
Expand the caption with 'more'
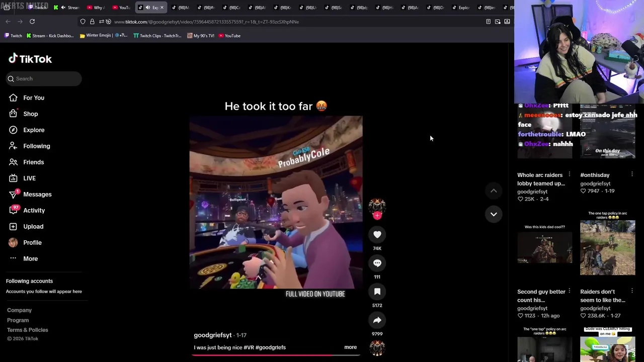coord(350,347)
